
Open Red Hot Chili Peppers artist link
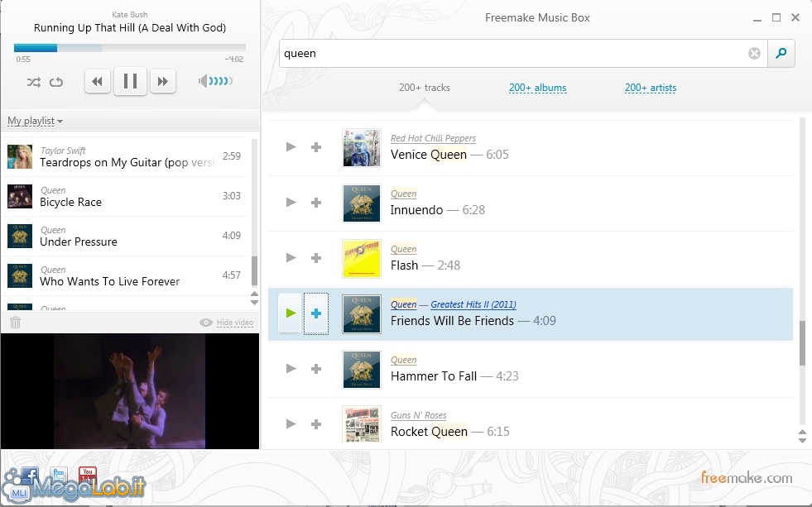tap(433, 139)
